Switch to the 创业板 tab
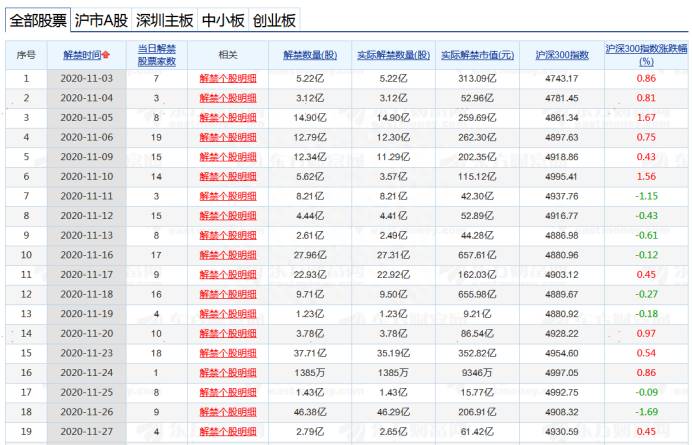Viewport: 692px width, 445px height. 274,20
